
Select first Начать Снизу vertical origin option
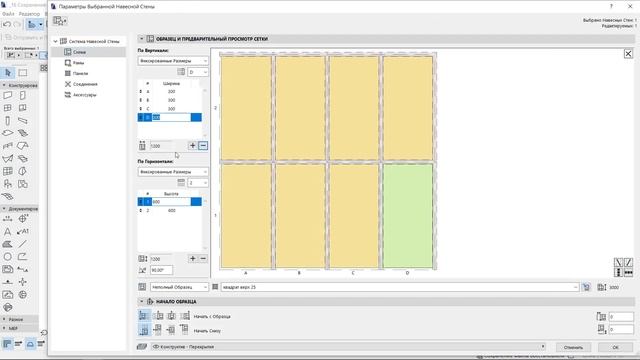(144, 329)
